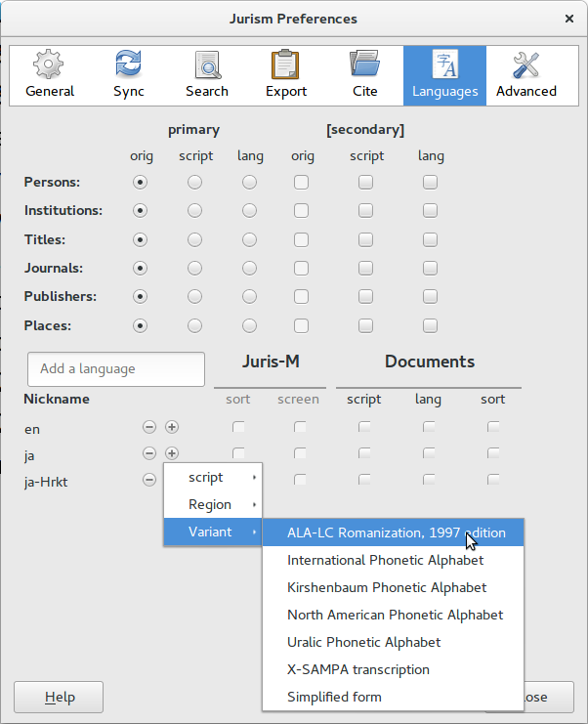Screen dimensions: 588x724
Task: Enable secondary orig checkbox for Persons
Action: point(302,182)
